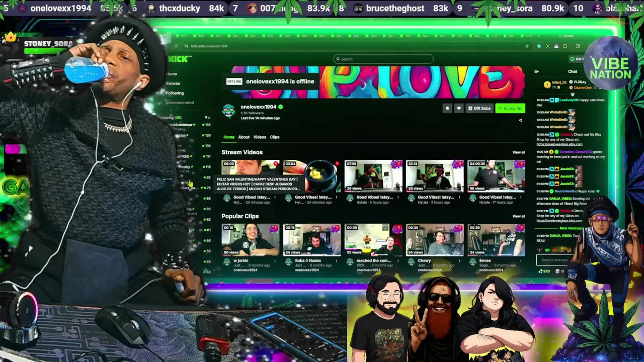Click the 'Last live 14 minutes ago' text
644x362 pixels.
click(x=260, y=118)
